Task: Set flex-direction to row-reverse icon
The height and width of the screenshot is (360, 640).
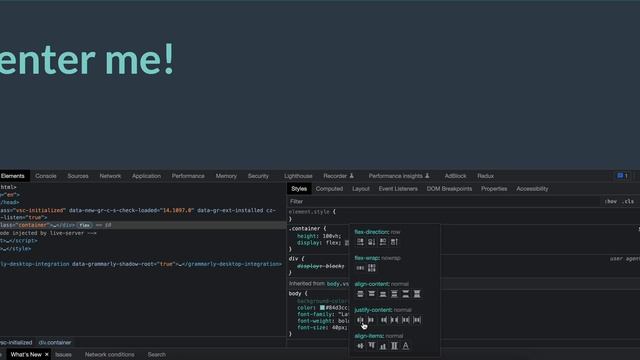Action: [383, 242]
